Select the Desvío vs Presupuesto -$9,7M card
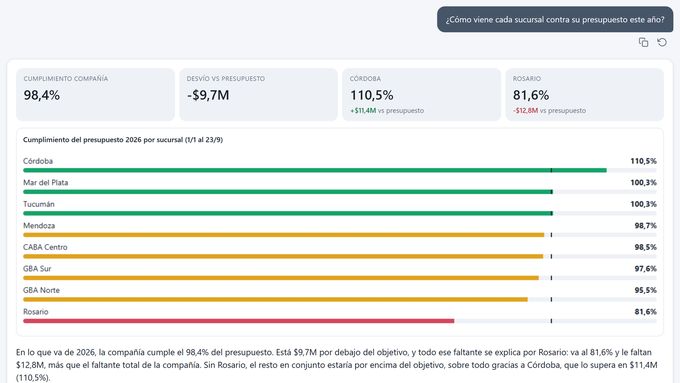 (x=258, y=95)
